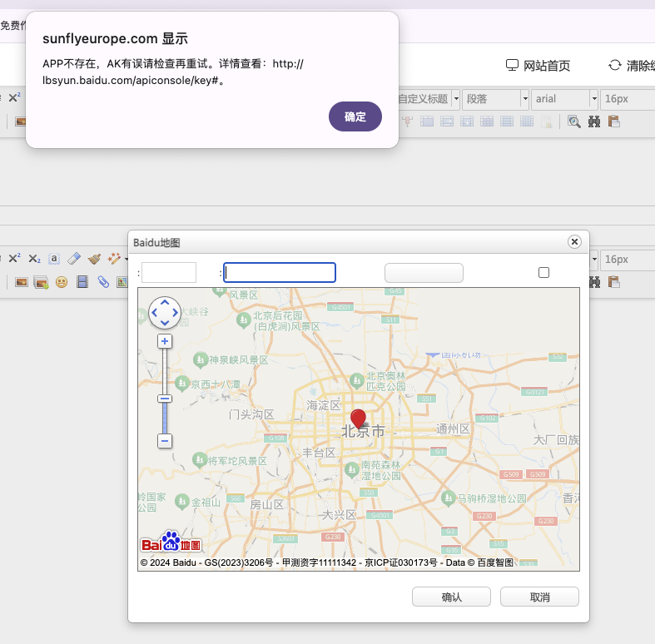655x644 pixels.
Task: Click the clipboard drafts icon in the upper editor
Action: [614, 121]
